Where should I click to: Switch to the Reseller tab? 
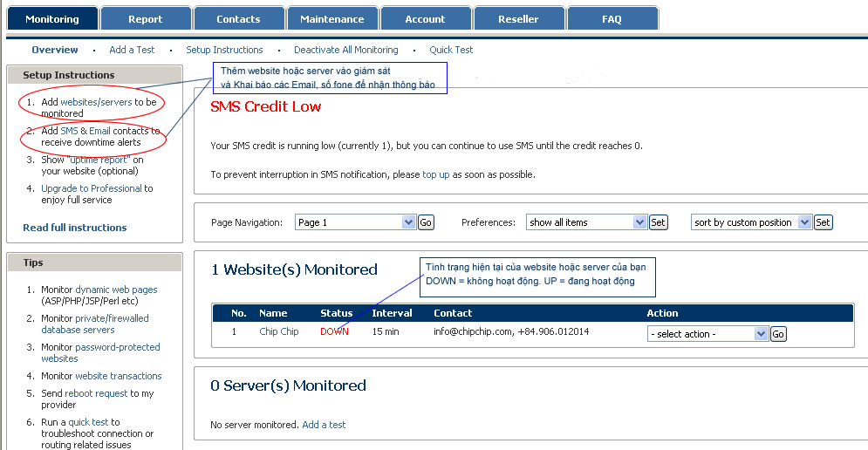(x=518, y=19)
